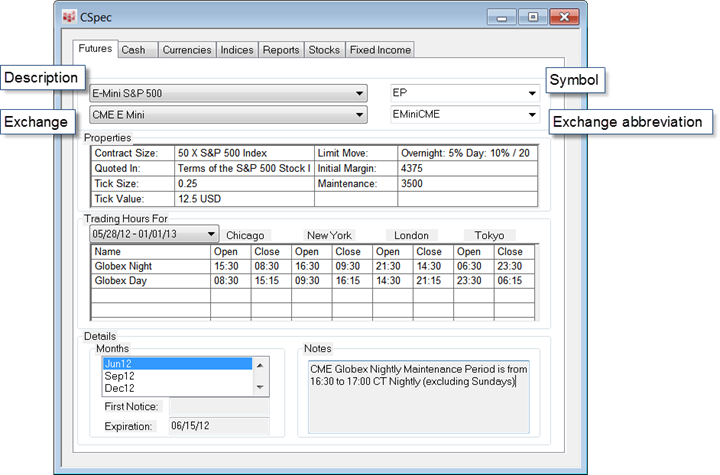Switch to the Cash tab
Image resolution: width=720 pixels, height=475 pixels.
133,50
